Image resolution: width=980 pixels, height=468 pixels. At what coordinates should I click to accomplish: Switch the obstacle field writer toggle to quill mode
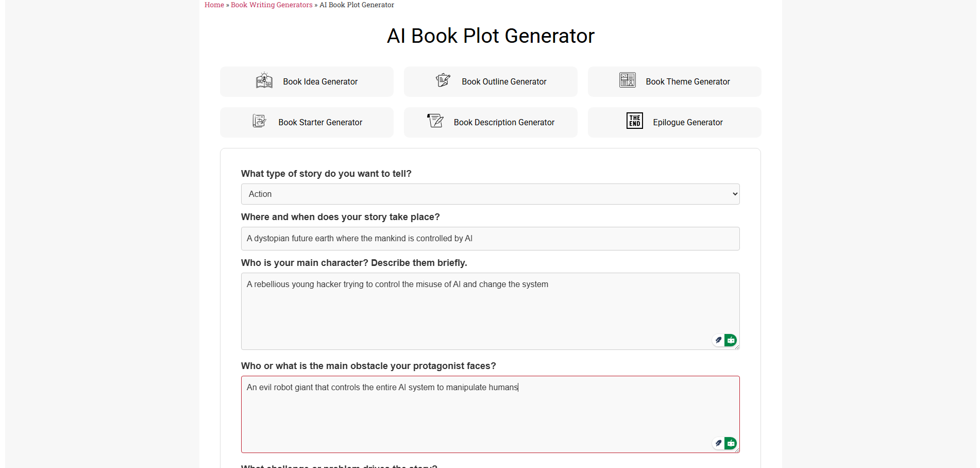(718, 443)
